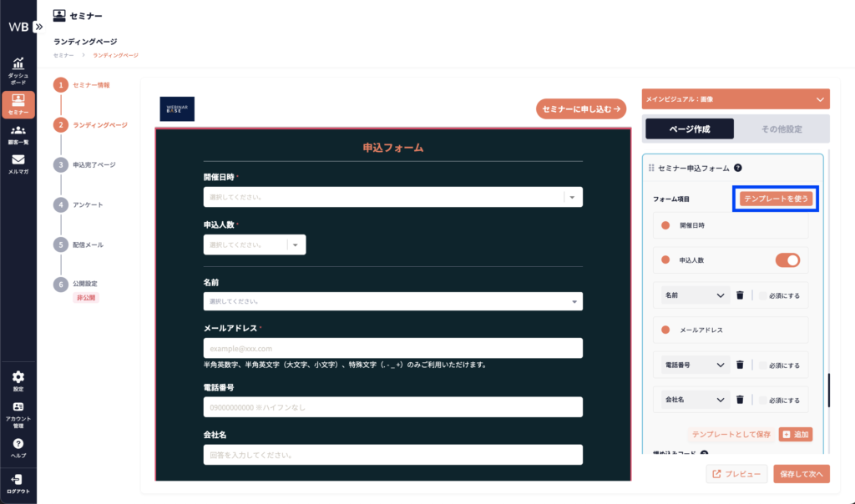The image size is (855, 504).
Task: Go to step 4 アンケート
Action: point(88,204)
